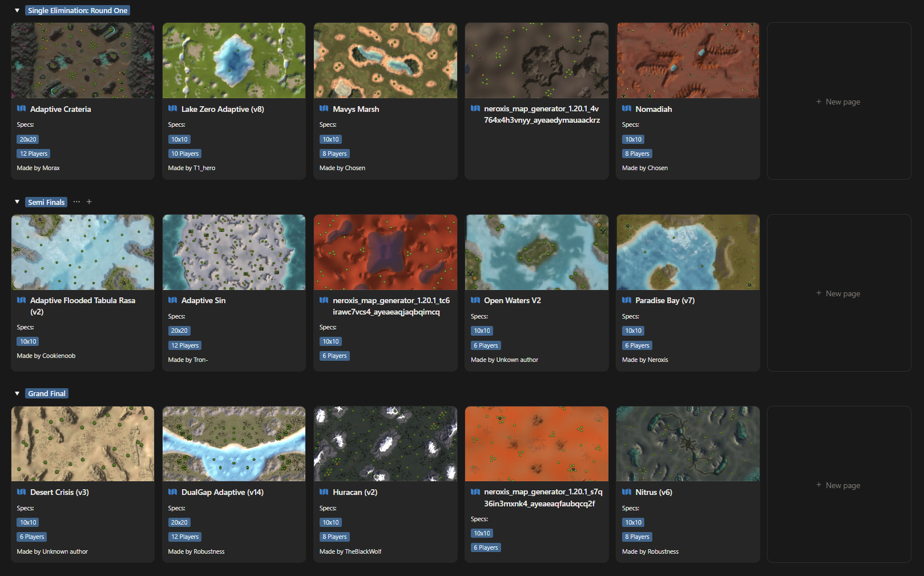Open the Desert Crisis map thumbnail
Image resolution: width=924 pixels, height=576 pixels.
coord(83,444)
